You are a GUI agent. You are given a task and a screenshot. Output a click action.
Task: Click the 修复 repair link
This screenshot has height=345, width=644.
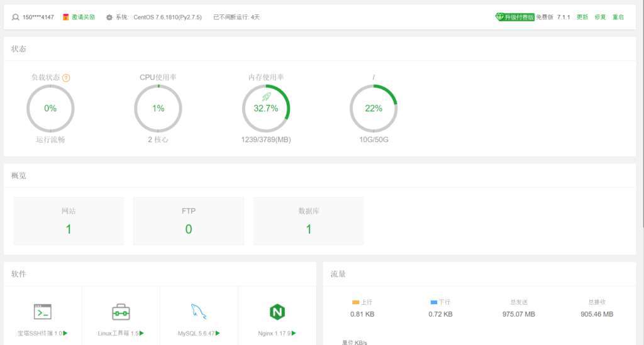point(600,17)
